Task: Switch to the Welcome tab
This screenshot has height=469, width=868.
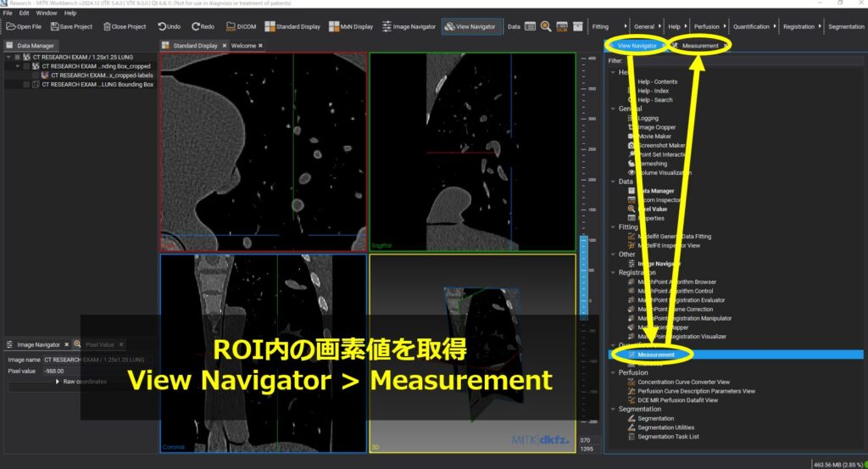Action: click(x=243, y=46)
